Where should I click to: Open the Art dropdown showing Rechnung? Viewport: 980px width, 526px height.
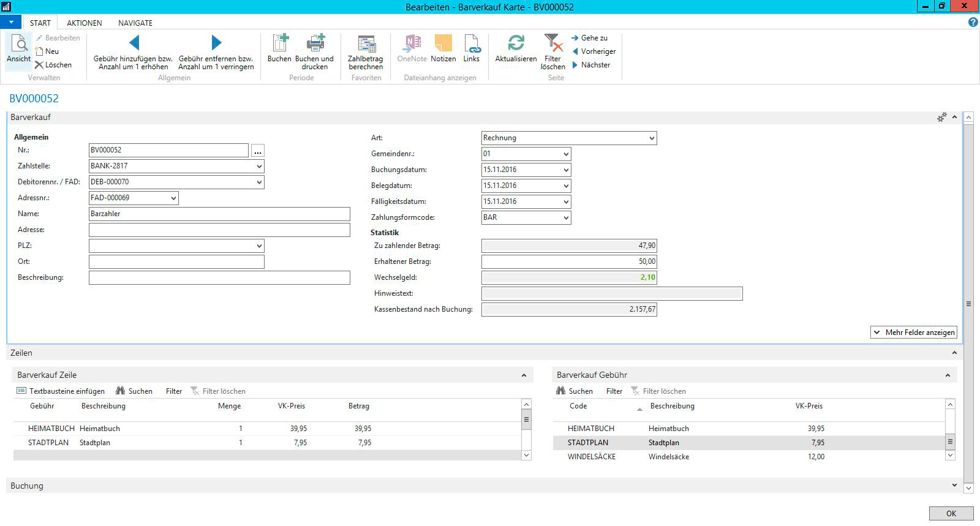click(x=651, y=138)
